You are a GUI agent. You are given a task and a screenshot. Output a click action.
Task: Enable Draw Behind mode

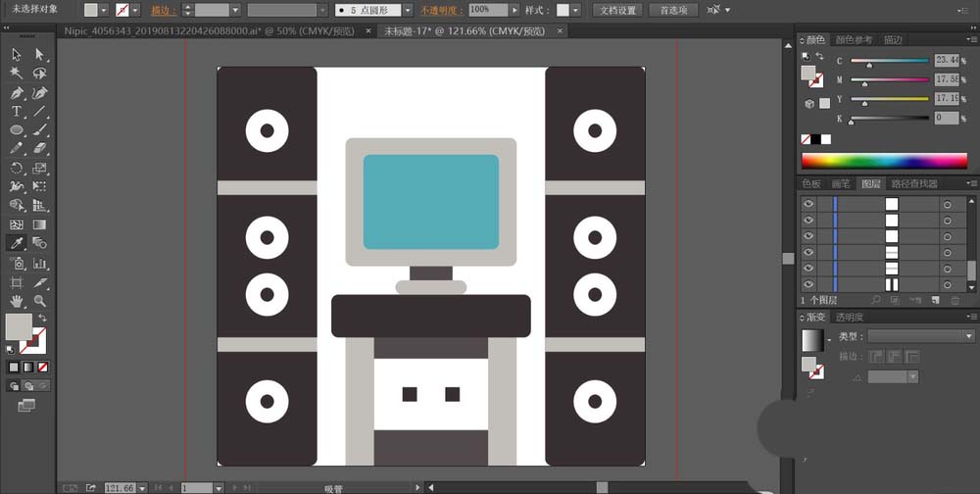28,386
